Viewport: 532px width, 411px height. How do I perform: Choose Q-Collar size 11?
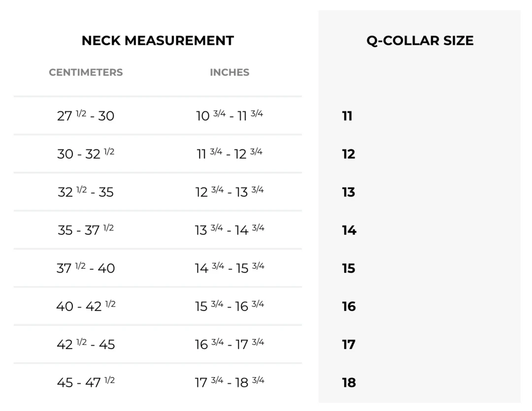click(347, 116)
